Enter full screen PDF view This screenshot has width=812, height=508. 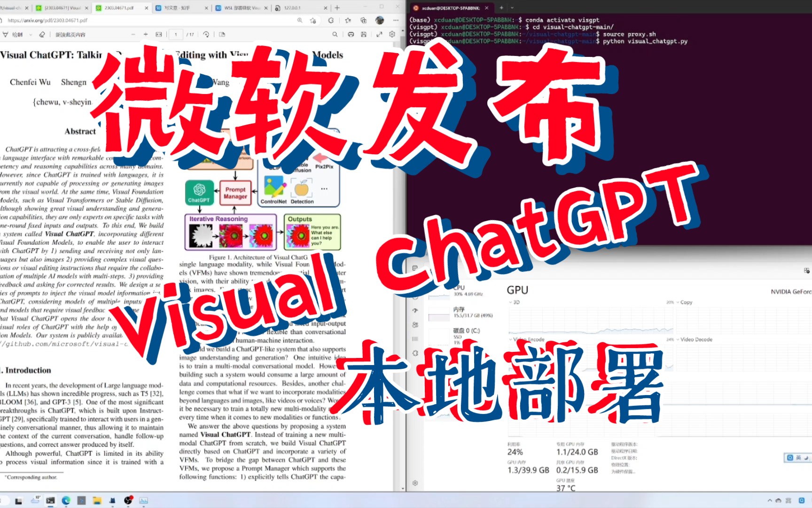[x=379, y=34]
